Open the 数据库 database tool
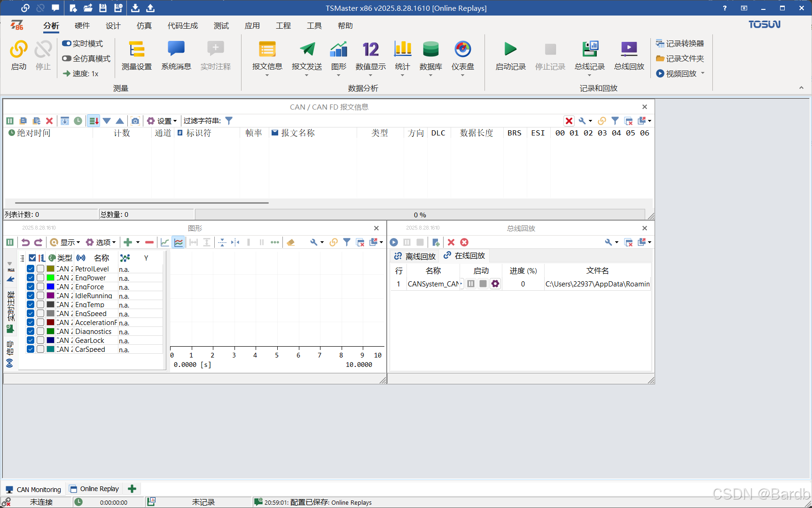Screen dimensions: 812x508 tap(430, 55)
